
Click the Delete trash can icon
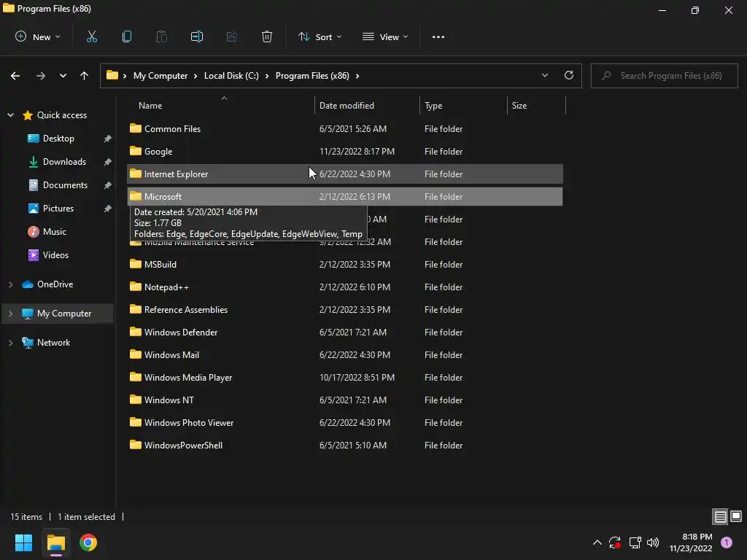tap(267, 36)
